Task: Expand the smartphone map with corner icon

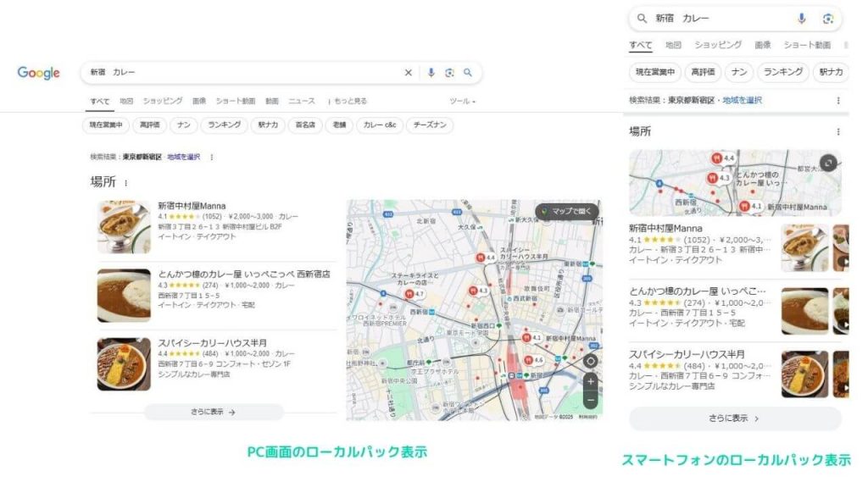Action: tap(828, 163)
